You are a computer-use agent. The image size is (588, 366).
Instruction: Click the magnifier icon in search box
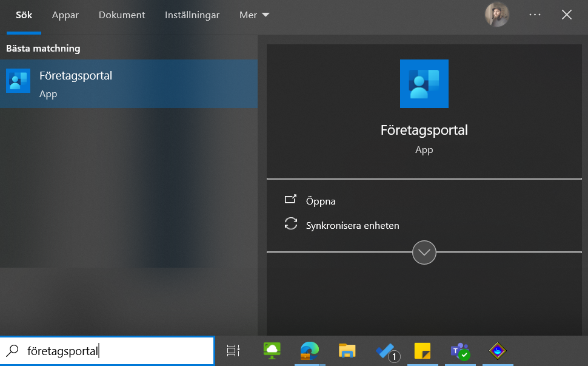(x=12, y=351)
